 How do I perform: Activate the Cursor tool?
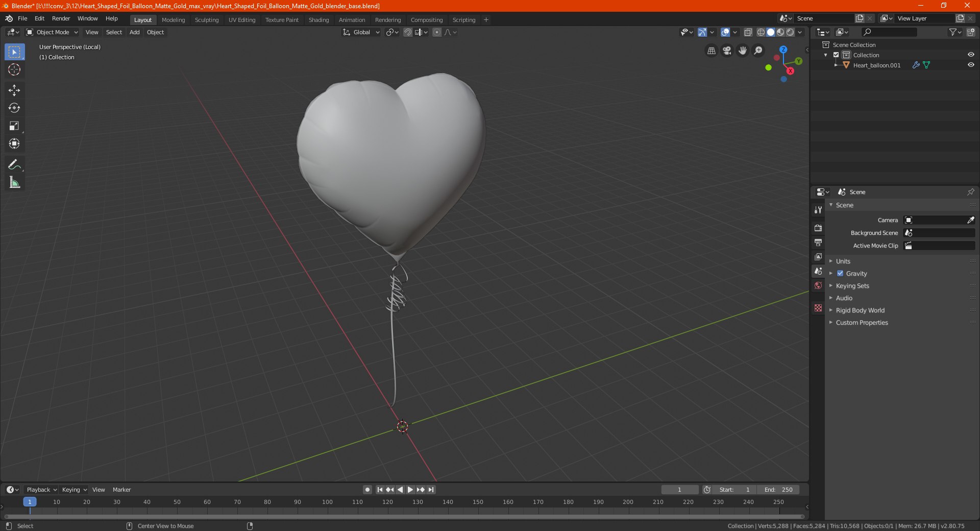[x=14, y=70]
